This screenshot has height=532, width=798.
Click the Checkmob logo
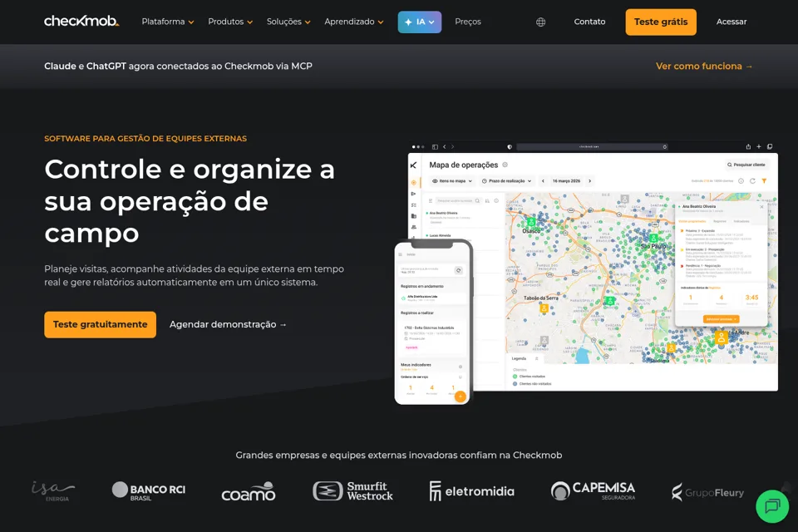pyautogui.click(x=81, y=22)
